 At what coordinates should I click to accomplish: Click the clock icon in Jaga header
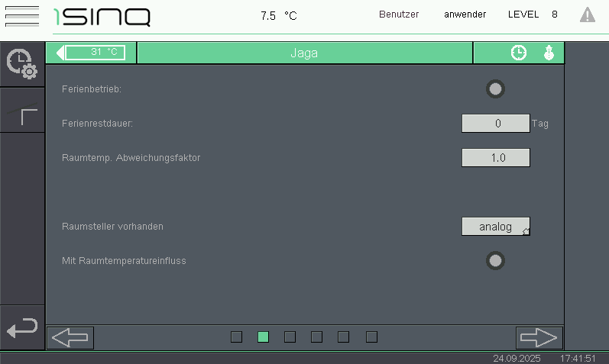[519, 53]
